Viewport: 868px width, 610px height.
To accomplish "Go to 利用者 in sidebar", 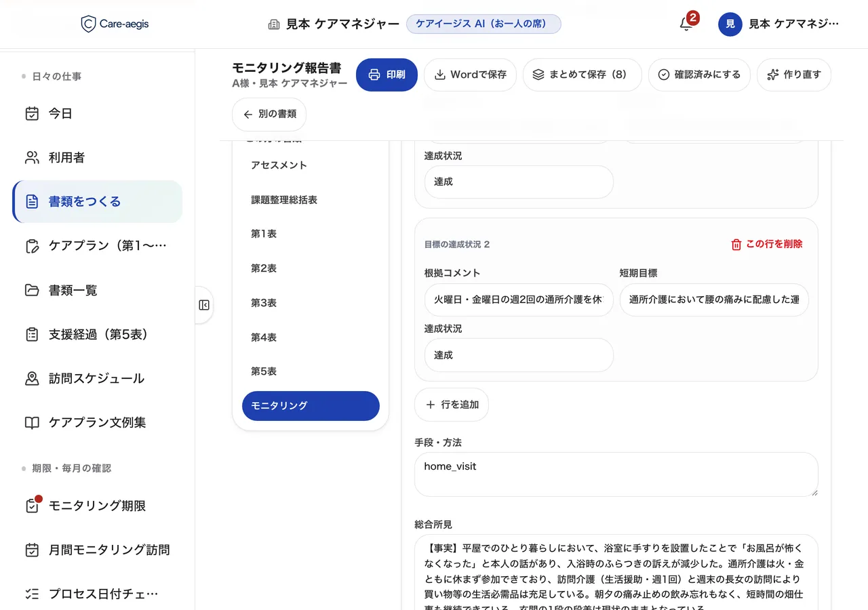I will point(98,158).
